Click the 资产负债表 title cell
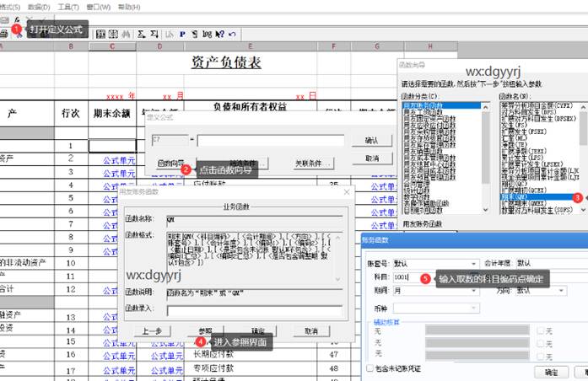The width and height of the screenshot is (588, 381). 226,62
